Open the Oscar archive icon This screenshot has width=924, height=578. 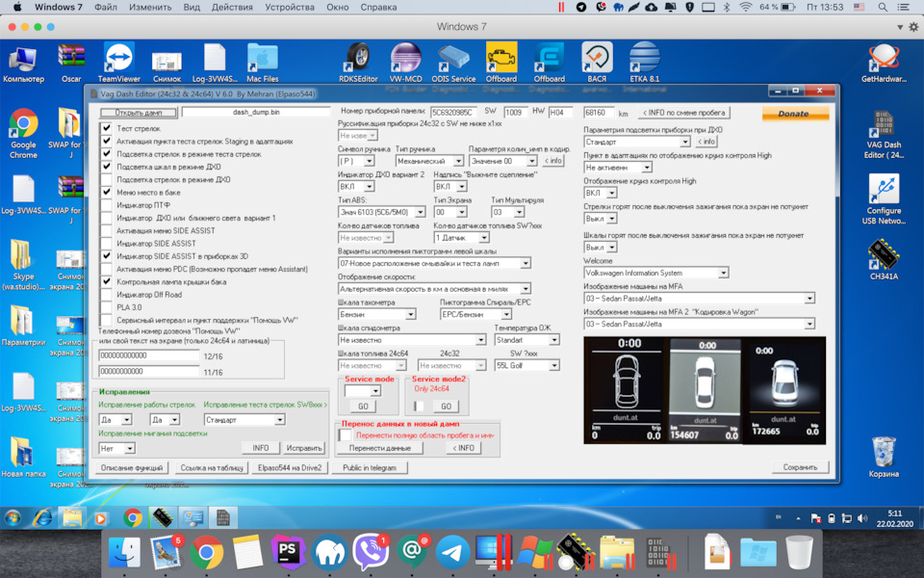click(x=71, y=62)
